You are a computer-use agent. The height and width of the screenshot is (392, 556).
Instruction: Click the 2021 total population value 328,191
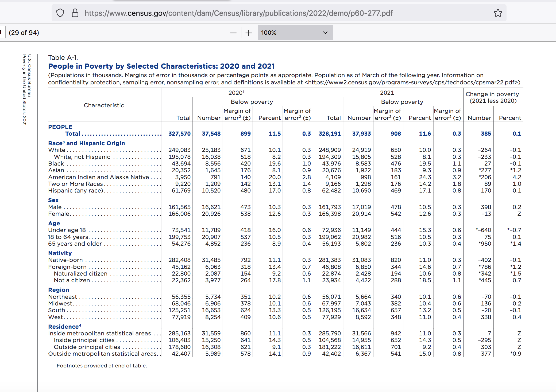329,134
